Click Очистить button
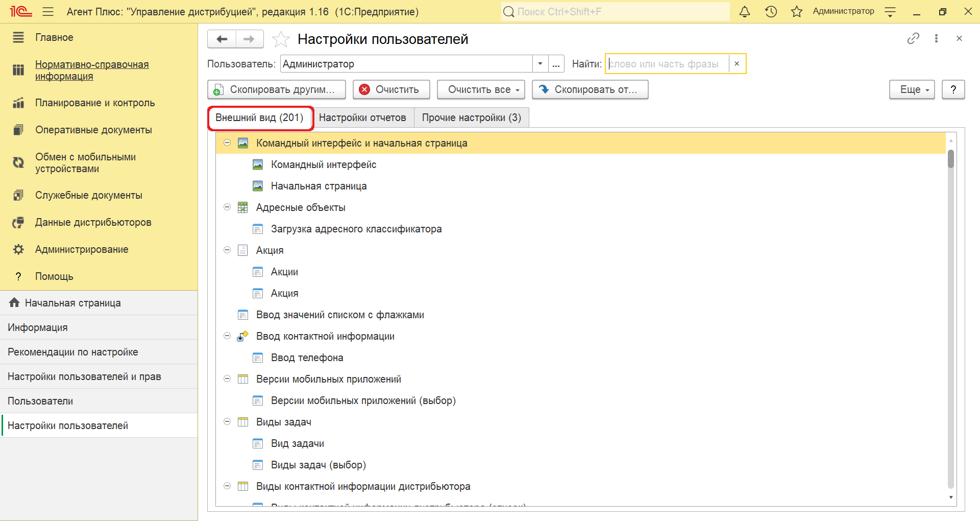 [391, 89]
